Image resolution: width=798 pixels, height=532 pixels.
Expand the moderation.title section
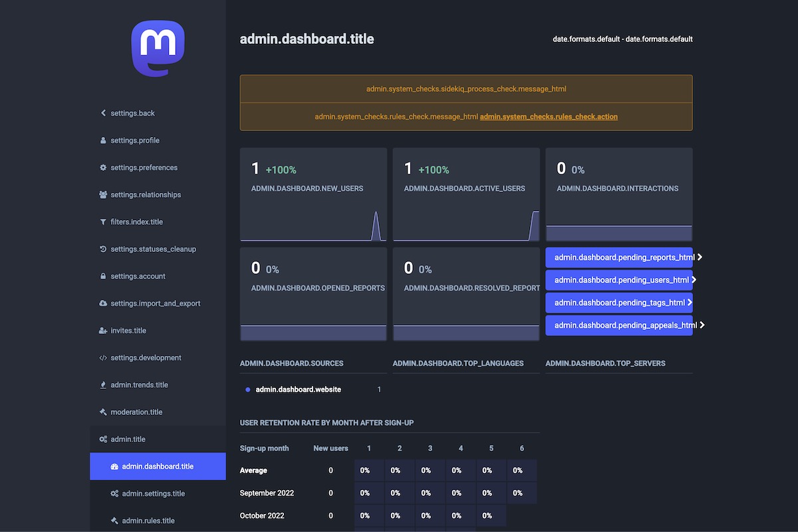(136, 412)
